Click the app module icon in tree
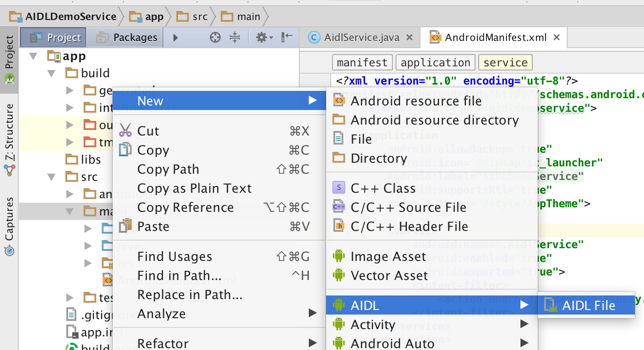Viewport: 644px width, 350px height. 54,56
